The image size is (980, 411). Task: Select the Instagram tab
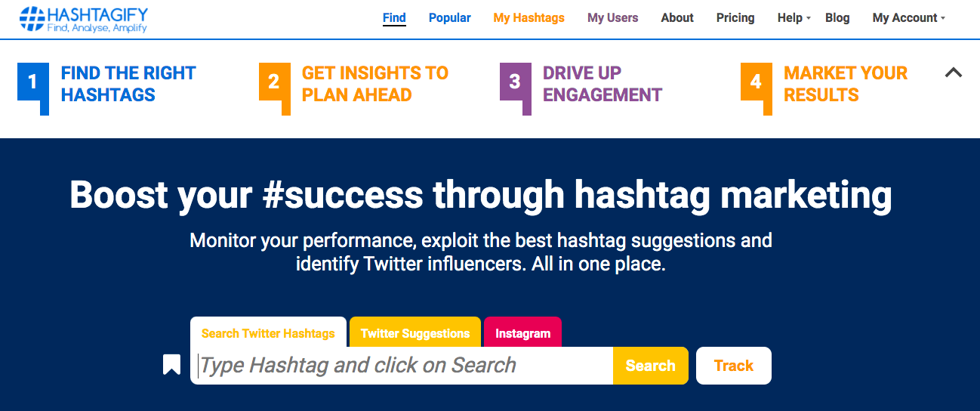522,333
